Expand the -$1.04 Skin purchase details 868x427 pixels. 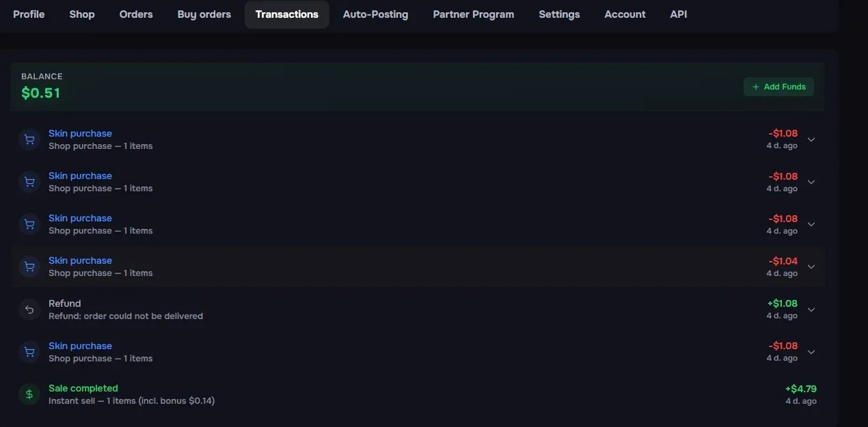(811, 266)
